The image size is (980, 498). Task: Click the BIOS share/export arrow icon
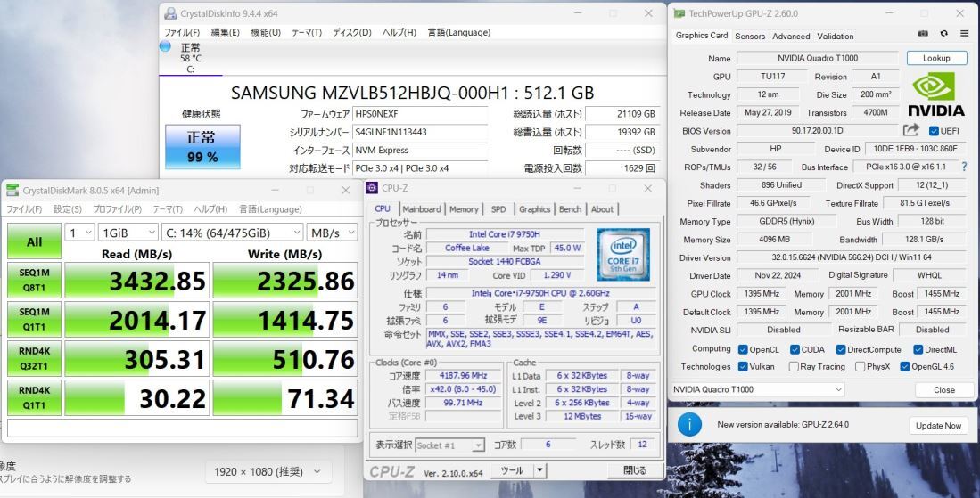click(911, 130)
